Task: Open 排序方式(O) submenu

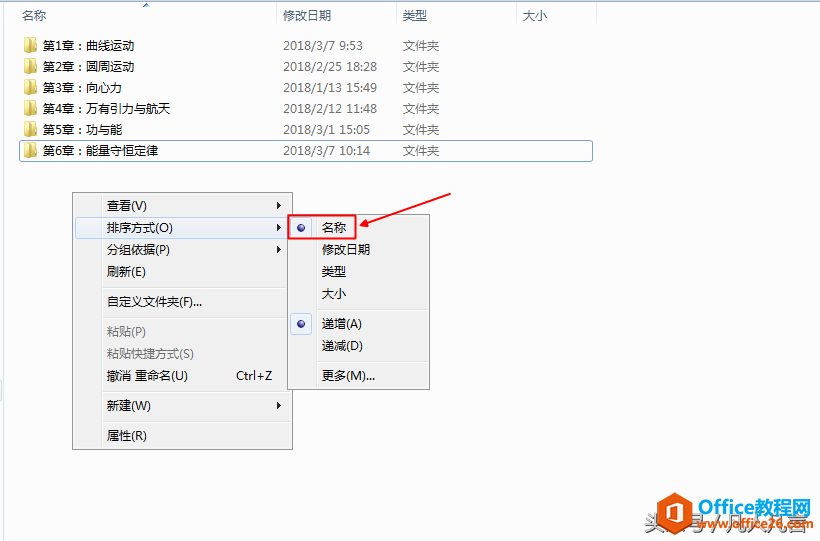Action: coord(182,228)
